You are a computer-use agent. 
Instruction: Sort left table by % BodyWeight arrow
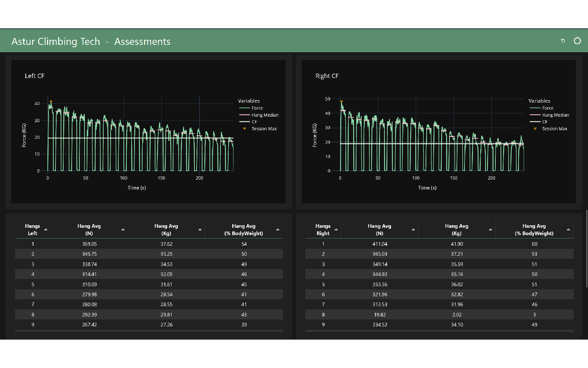point(278,230)
